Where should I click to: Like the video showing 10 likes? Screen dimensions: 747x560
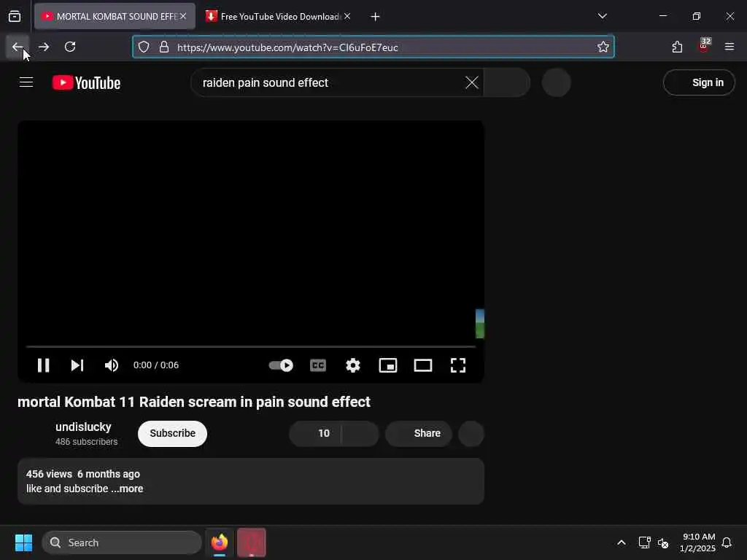[315, 433]
